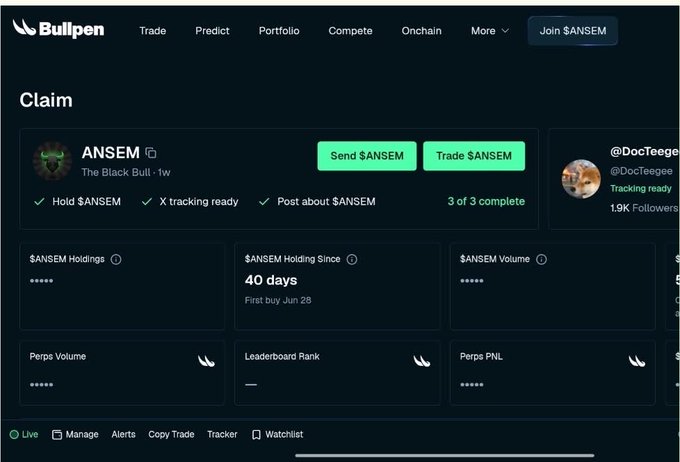Click 'First buy Jun 28' text
680x462 pixels.
(x=278, y=300)
